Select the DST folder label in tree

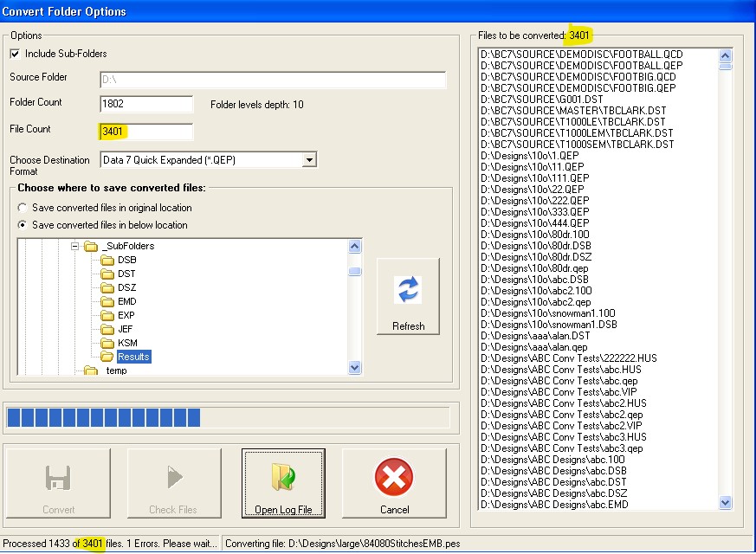(x=126, y=274)
